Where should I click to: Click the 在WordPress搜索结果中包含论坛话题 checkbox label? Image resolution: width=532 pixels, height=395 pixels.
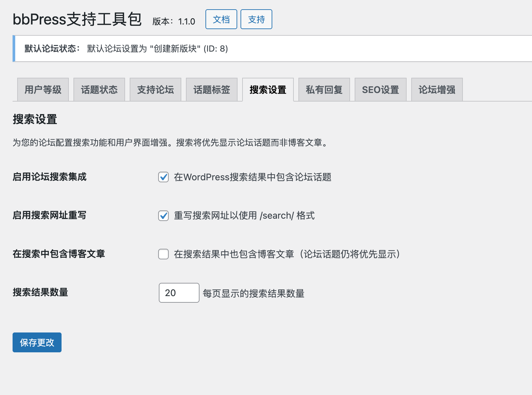pos(253,177)
